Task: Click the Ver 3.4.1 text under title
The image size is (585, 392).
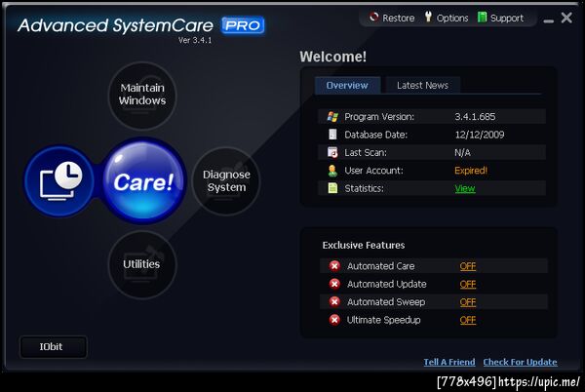Action: (195, 40)
